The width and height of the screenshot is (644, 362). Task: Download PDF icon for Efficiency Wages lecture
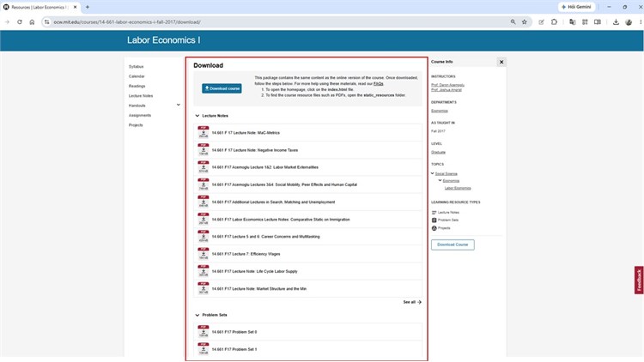click(204, 254)
